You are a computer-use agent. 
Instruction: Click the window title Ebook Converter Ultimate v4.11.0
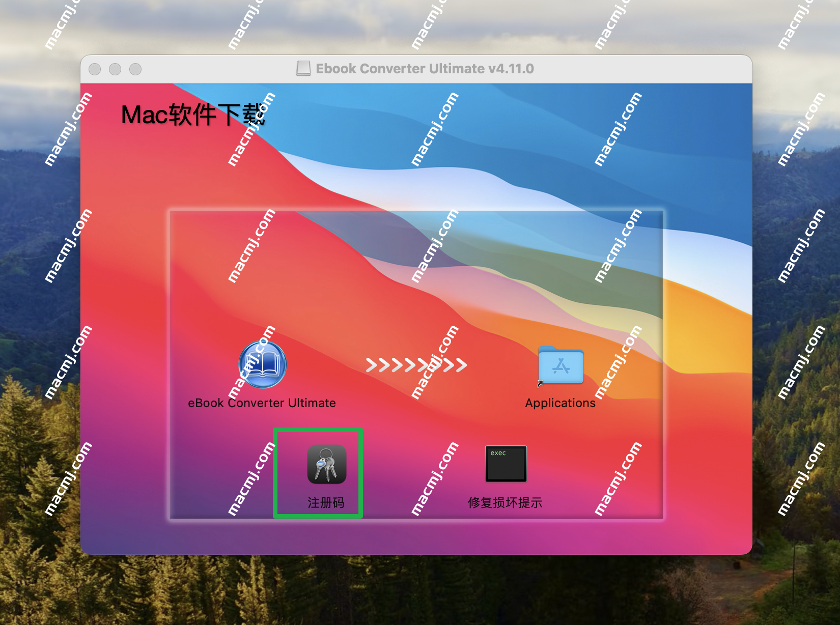pyautogui.click(x=425, y=69)
